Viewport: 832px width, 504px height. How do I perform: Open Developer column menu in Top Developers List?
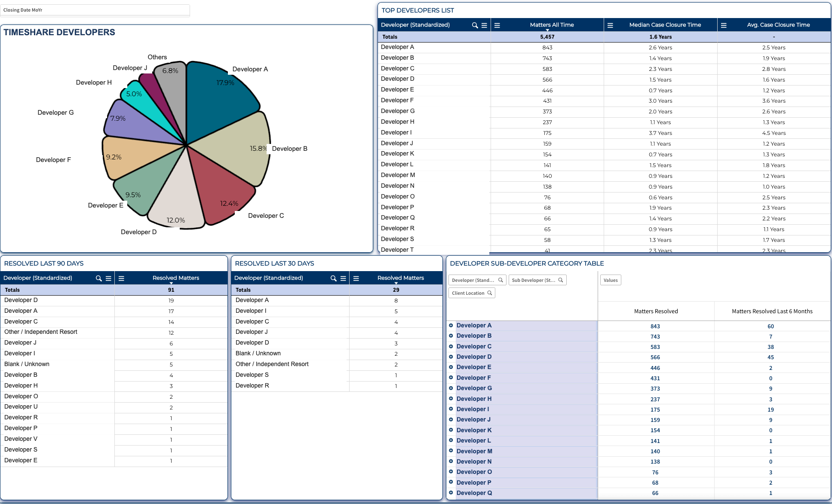coord(484,25)
